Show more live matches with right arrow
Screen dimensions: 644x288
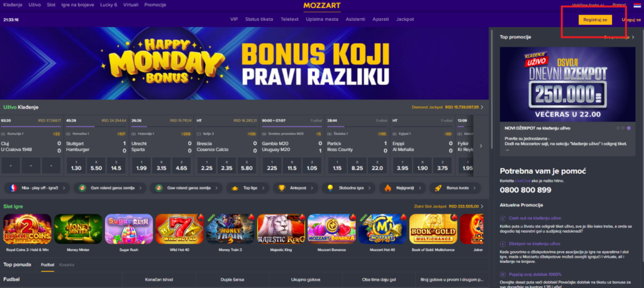click(481, 146)
